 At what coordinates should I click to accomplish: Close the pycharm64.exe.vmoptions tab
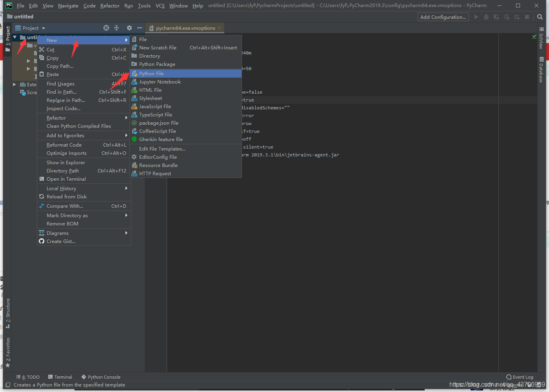tap(220, 28)
